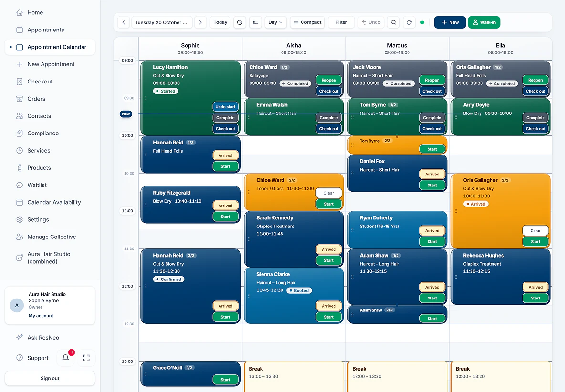Open the Day view dropdown
Viewport: 565px width, 392px height.
click(276, 22)
